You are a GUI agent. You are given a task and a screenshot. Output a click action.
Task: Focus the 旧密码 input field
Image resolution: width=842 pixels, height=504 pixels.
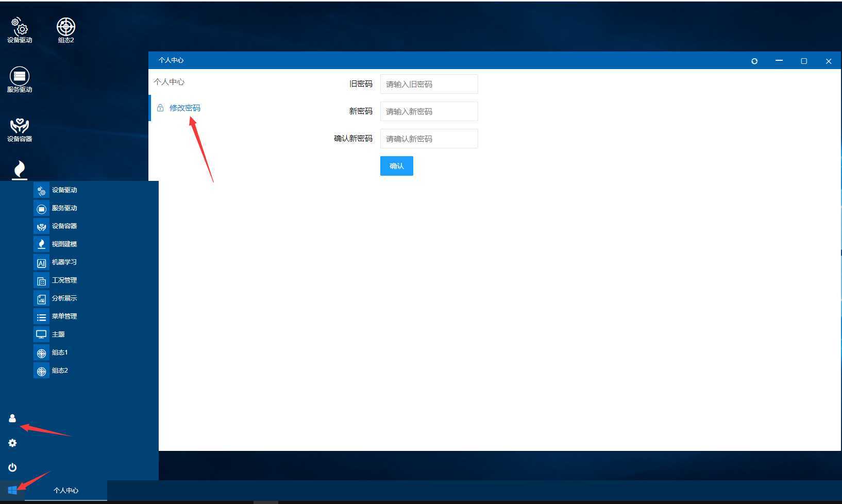[x=429, y=84]
